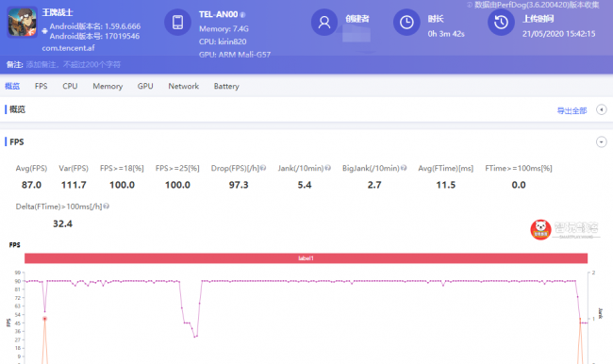The width and height of the screenshot is (613, 364).
Task: Open help icon next to BigJank(/10min)
Action: [x=404, y=168]
